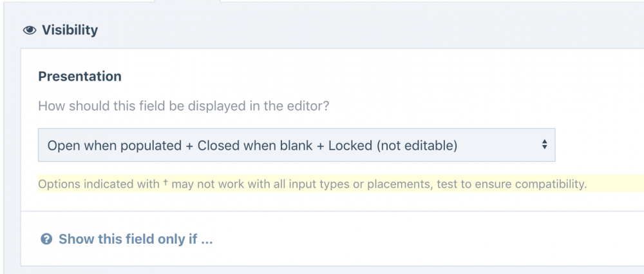Click the word 'Visibility' title text
Screen dimensions: 644x274
70,30
